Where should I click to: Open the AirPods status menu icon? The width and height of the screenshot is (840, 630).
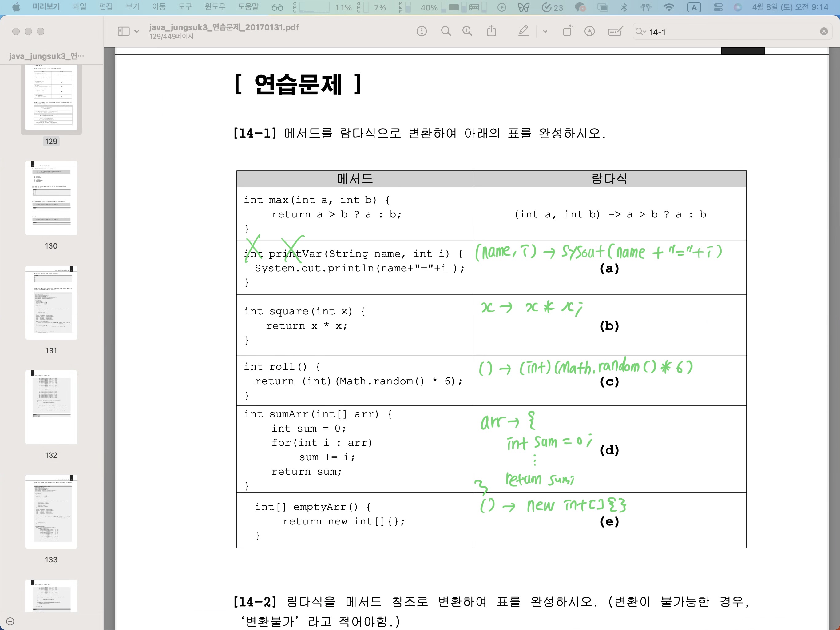[x=646, y=7]
